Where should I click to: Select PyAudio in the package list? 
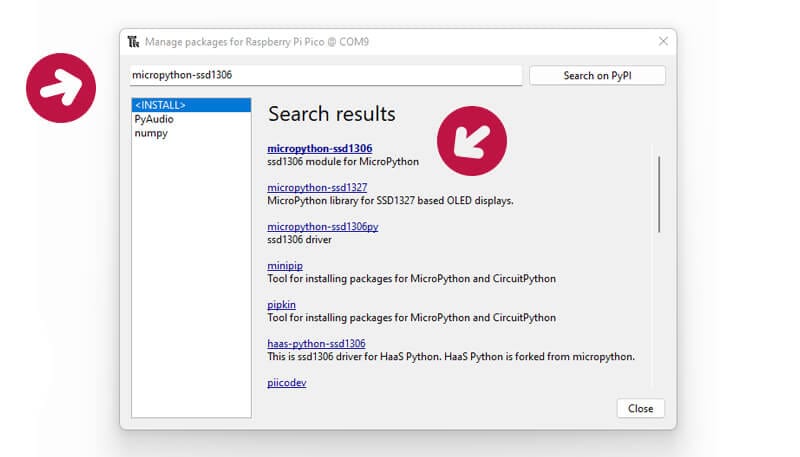pos(154,119)
